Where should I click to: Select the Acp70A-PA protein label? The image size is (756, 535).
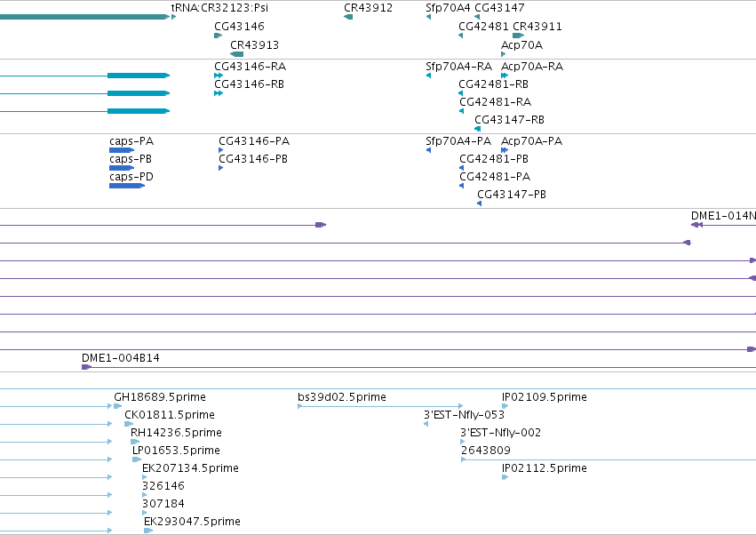pyautogui.click(x=531, y=141)
